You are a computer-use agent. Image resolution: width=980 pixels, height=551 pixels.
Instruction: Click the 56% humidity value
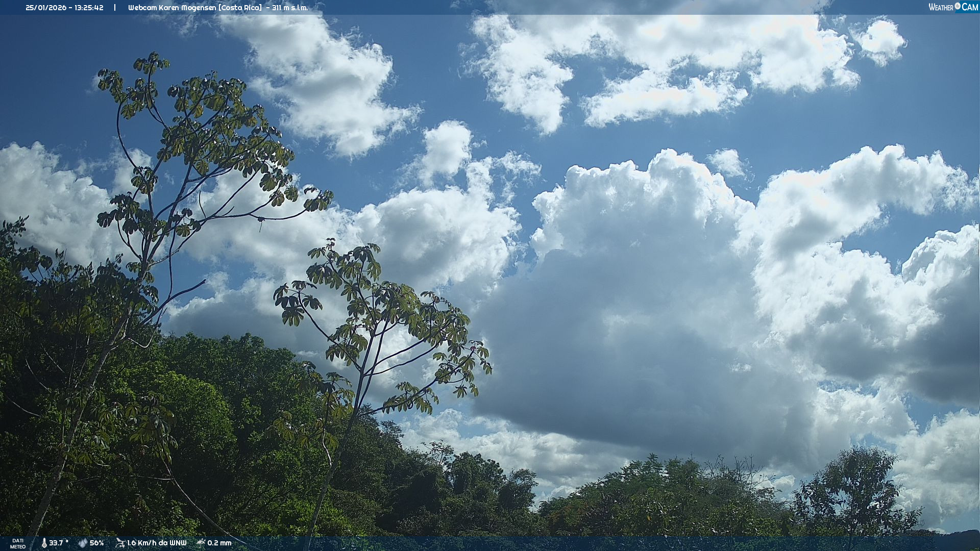click(97, 543)
